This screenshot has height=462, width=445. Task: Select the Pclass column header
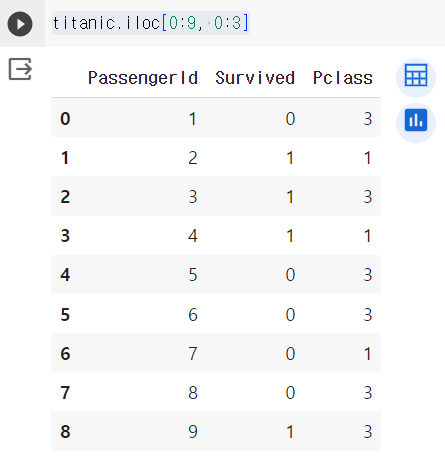tap(343, 78)
